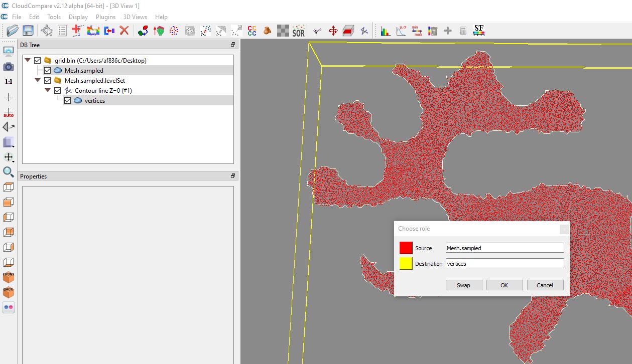The width and height of the screenshot is (632, 364).
Task: Uncheck the grid.bin checkbox
Action: coord(37,61)
